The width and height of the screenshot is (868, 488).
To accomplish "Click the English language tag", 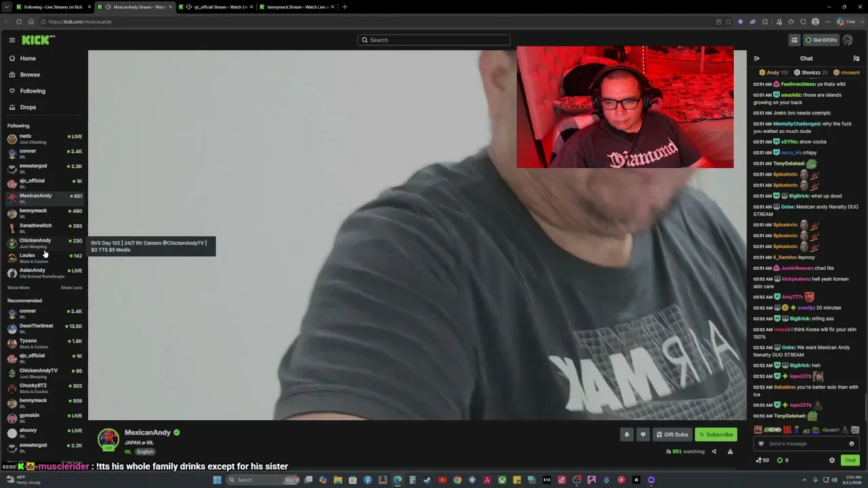I will pos(145,452).
